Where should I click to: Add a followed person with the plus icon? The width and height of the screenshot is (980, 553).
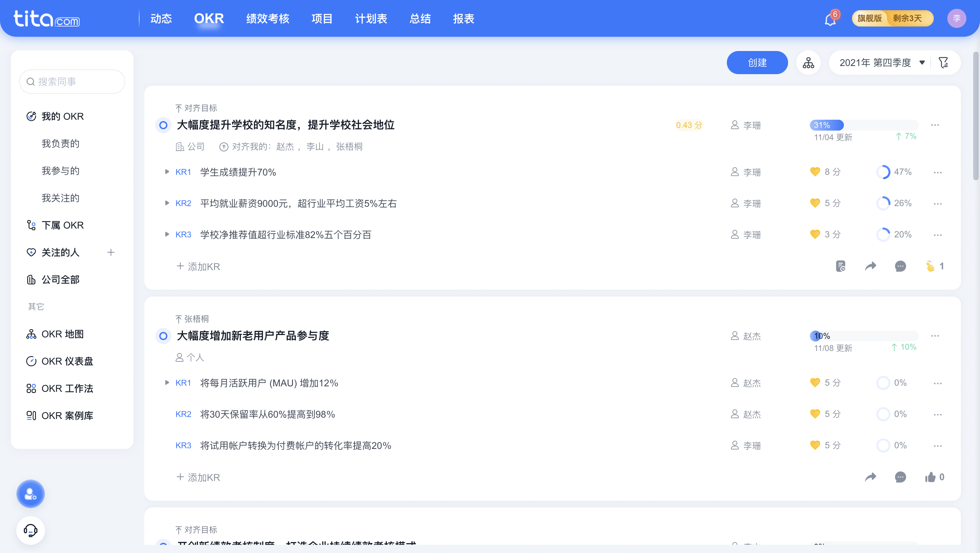(x=111, y=252)
